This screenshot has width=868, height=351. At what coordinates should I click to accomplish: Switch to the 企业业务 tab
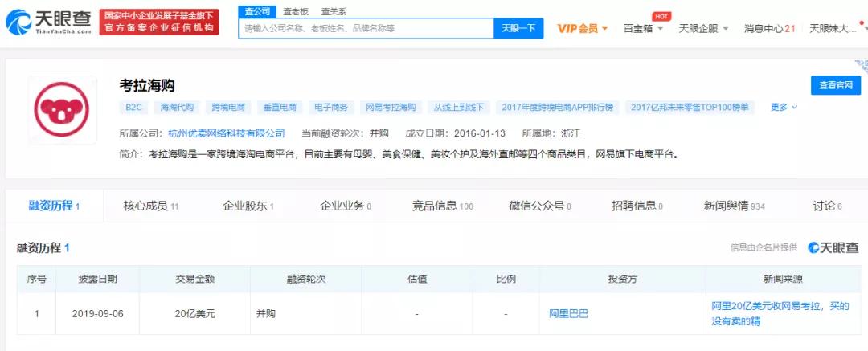click(x=346, y=206)
